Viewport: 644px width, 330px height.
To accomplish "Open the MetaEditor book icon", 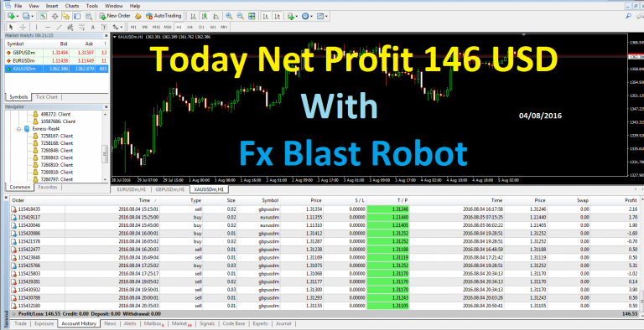I will [x=138, y=16].
